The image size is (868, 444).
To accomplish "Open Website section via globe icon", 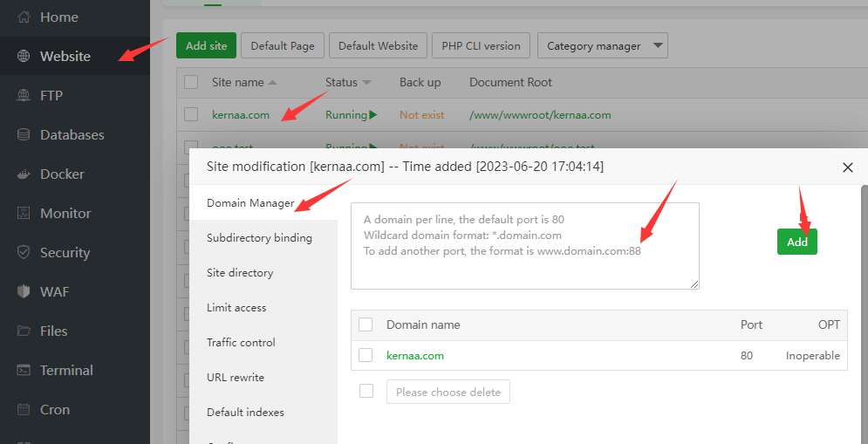I will point(24,57).
